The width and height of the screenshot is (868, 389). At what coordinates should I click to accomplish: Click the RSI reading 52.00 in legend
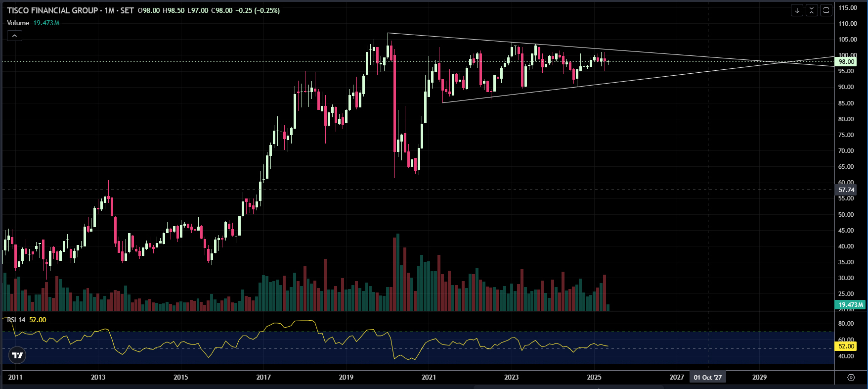pos(38,320)
